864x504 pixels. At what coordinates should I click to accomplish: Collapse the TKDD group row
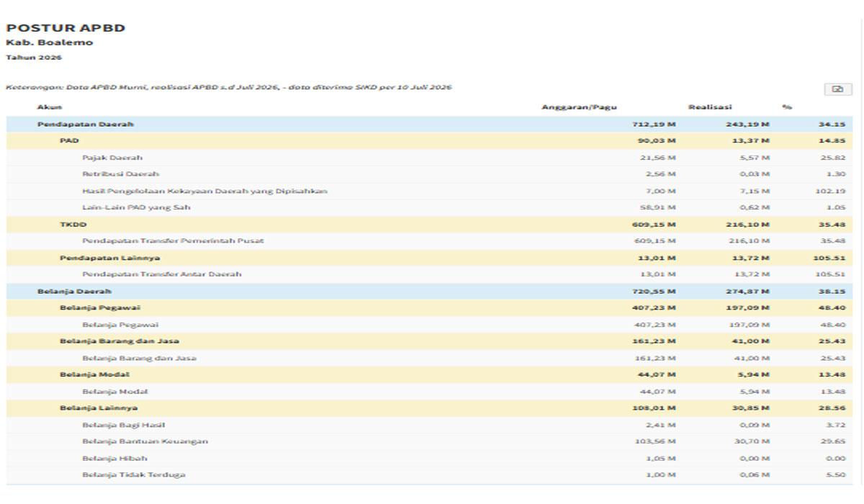tap(429, 225)
